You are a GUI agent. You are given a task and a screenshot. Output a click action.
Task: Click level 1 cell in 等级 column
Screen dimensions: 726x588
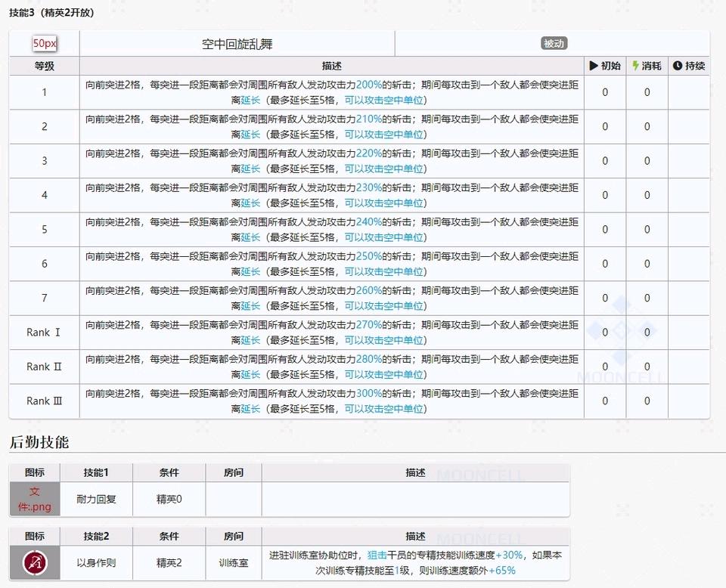point(45,92)
